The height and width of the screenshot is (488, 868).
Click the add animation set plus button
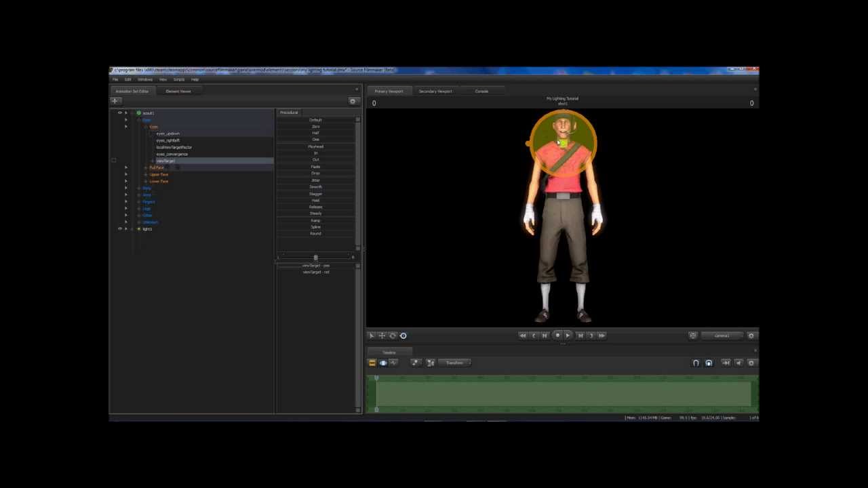(115, 101)
